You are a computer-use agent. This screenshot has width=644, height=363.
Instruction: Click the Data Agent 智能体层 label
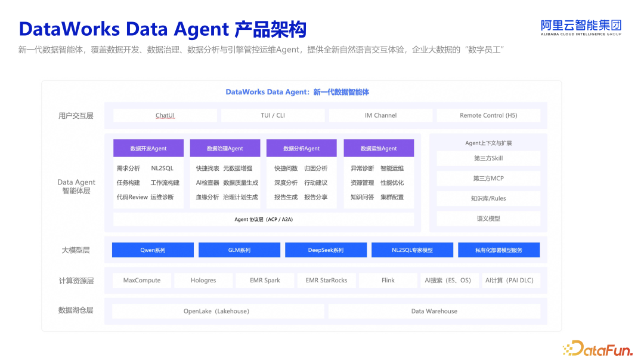[76, 186]
